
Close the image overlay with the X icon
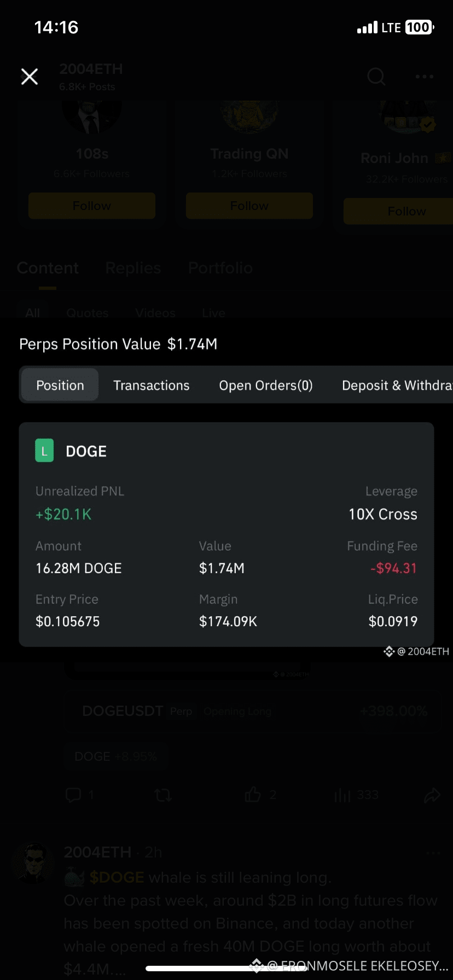(30, 77)
